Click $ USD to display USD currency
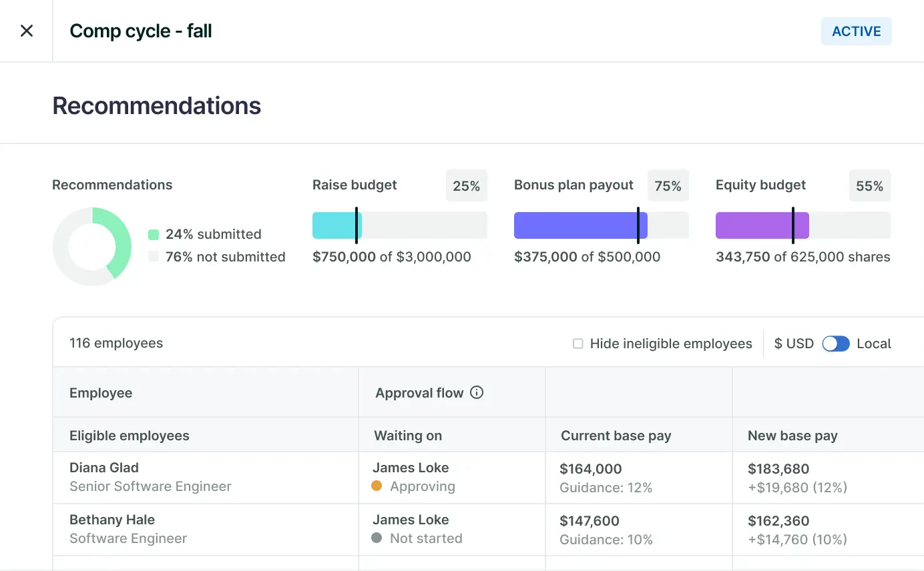The width and height of the screenshot is (924, 571). (x=794, y=343)
